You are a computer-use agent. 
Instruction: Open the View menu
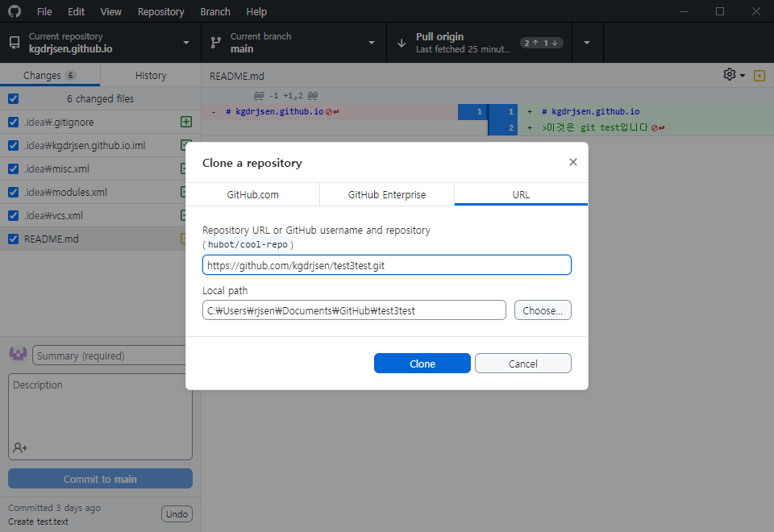(110, 11)
